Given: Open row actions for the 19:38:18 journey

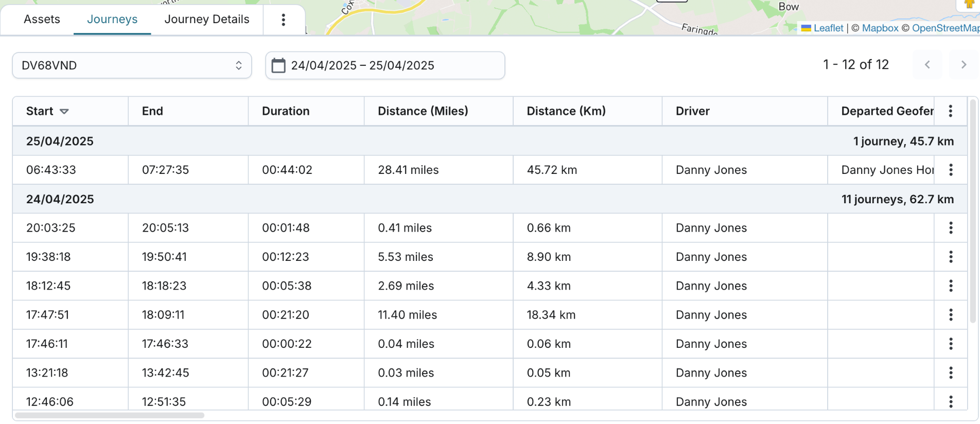Looking at the screenshot, I should click(950, 257).
